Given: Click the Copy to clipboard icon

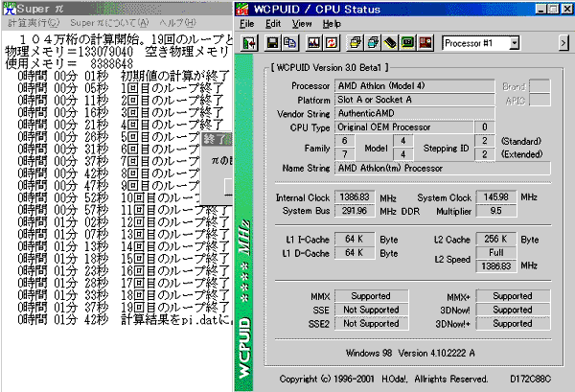Looking at the screenshot, I should pyautogui.click(x=290, y=43).
